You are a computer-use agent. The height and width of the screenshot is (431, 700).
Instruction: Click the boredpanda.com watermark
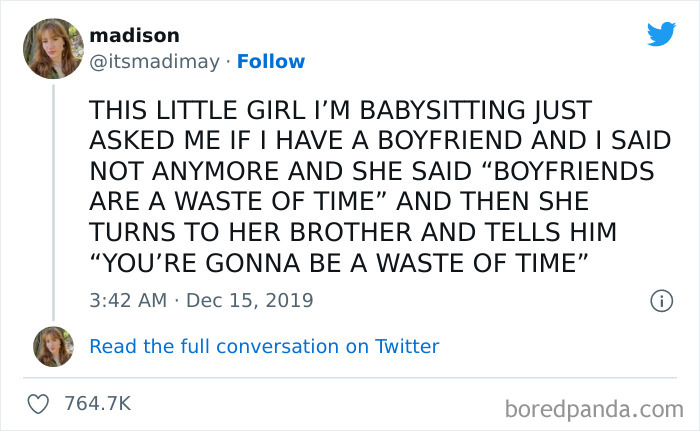(593, 407)
